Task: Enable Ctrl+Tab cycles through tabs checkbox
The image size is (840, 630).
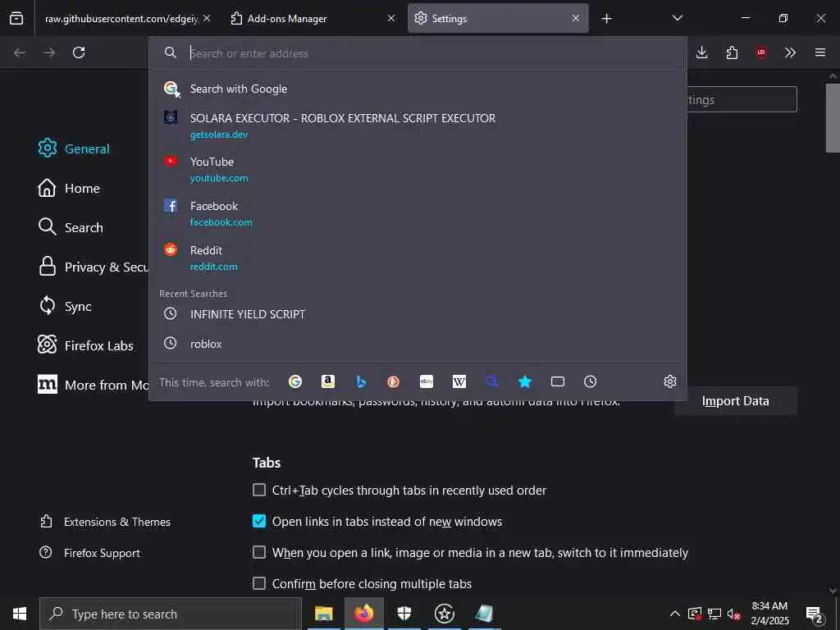Action: pos(259,490)
